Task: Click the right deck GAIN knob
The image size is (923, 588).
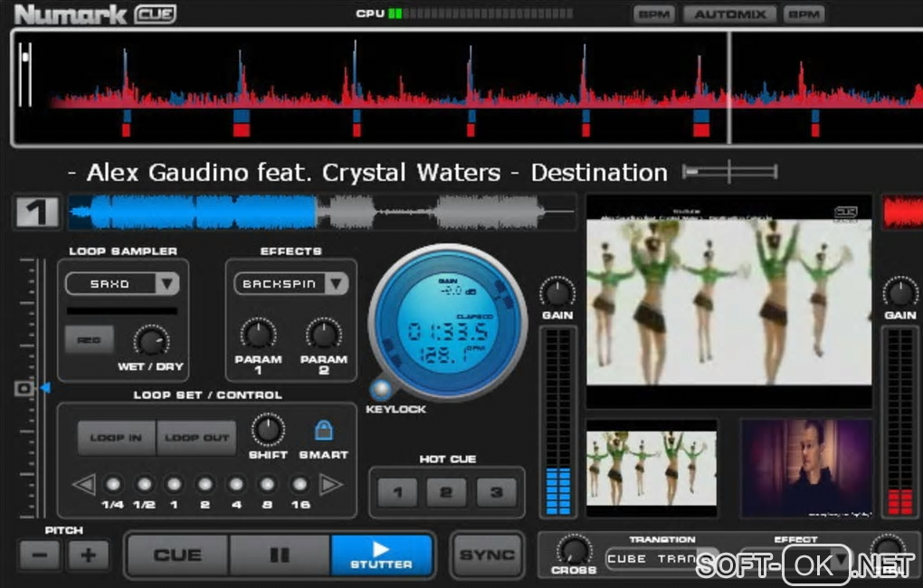Action: coord(900,292)
